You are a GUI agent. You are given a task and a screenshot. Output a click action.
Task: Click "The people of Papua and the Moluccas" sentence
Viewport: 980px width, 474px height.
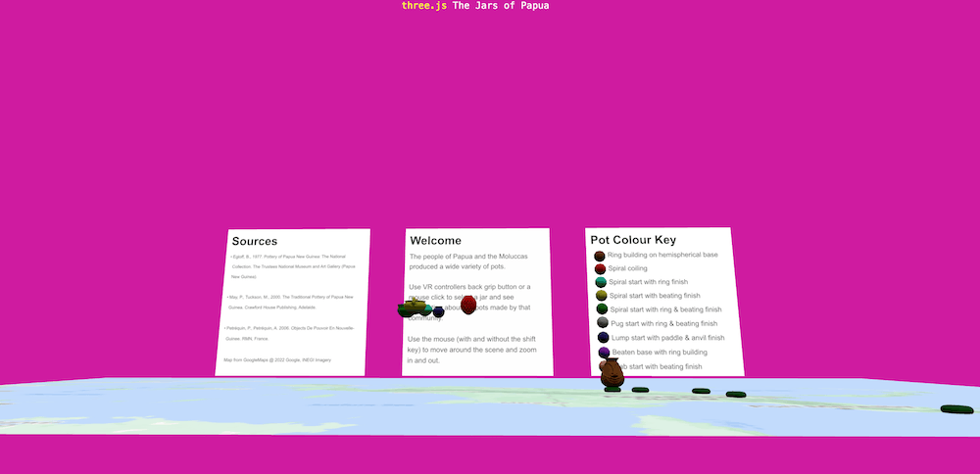(466, 261)
